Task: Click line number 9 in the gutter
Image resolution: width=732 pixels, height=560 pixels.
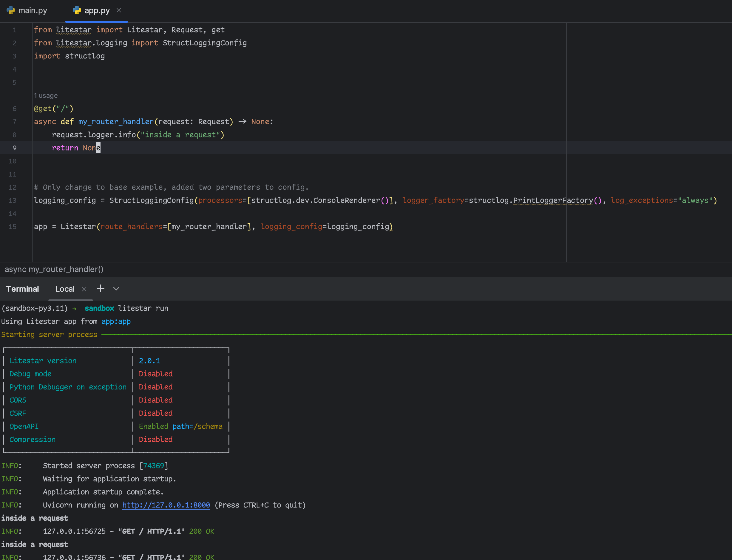Action: (14, 148)
